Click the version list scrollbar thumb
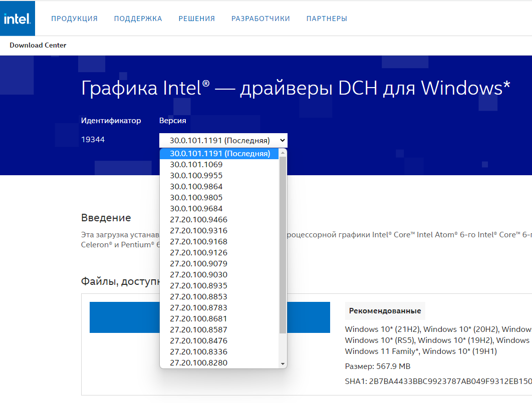Viewport: 532px width, 403px height. pyautogui.click(x=283, y=244)
